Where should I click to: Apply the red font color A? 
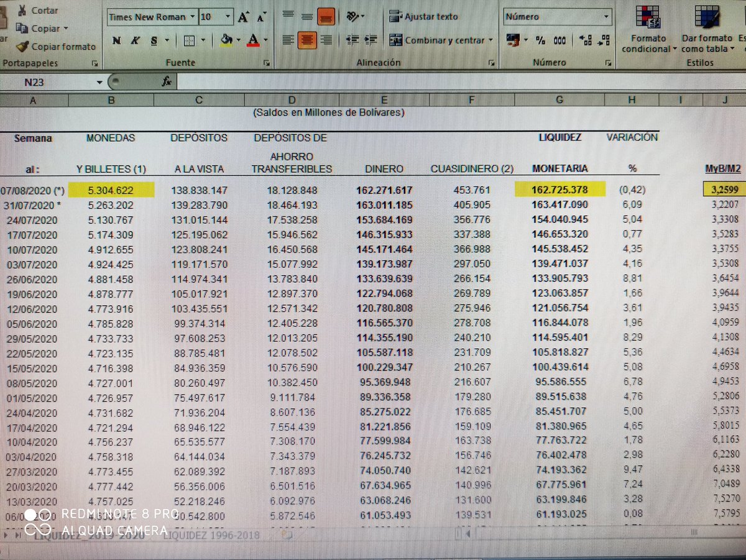point(252,41)
